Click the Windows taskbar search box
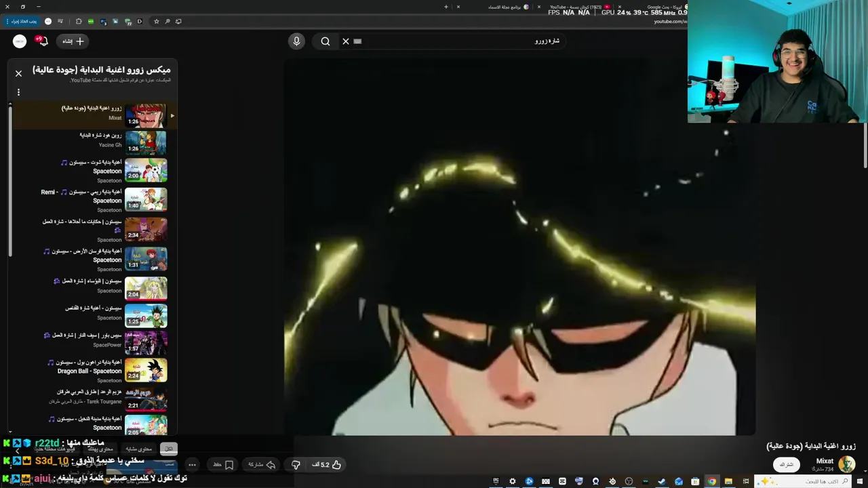 click(804, 481)
